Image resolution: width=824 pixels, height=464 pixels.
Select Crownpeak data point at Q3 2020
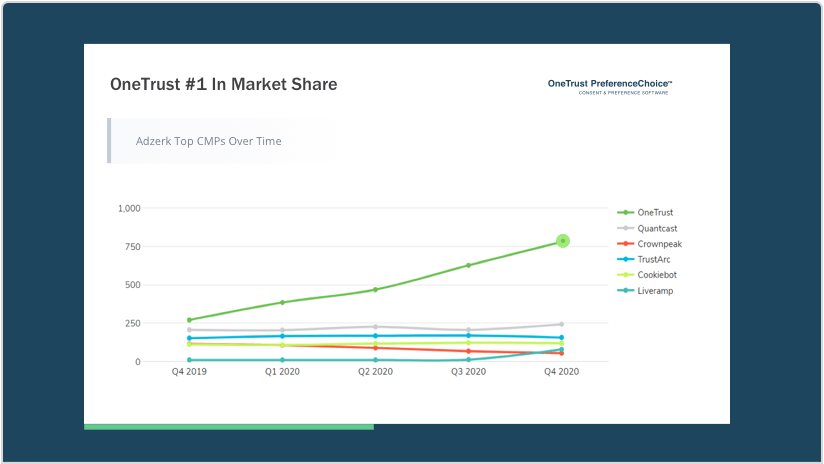pyautogui.click(x=468, y=351)
